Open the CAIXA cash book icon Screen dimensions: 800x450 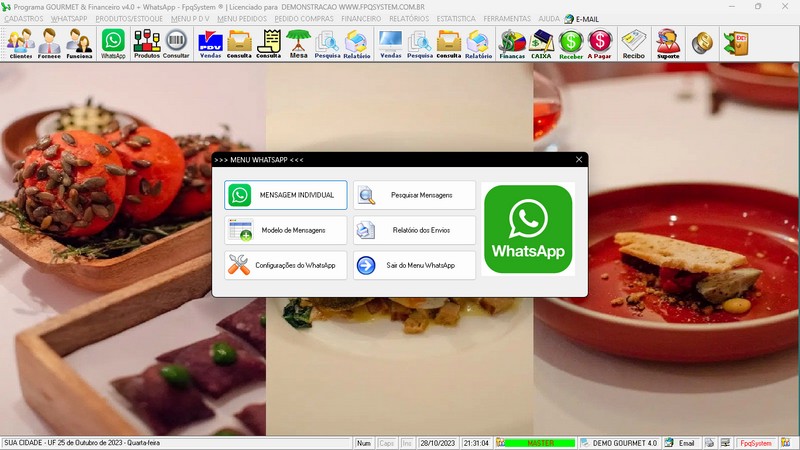click(541, 44)
